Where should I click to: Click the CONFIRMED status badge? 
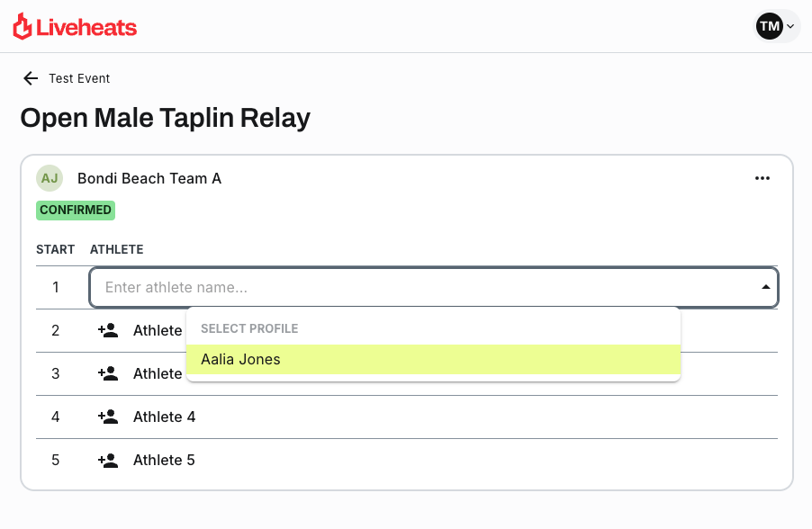click(x=76, y=211)
